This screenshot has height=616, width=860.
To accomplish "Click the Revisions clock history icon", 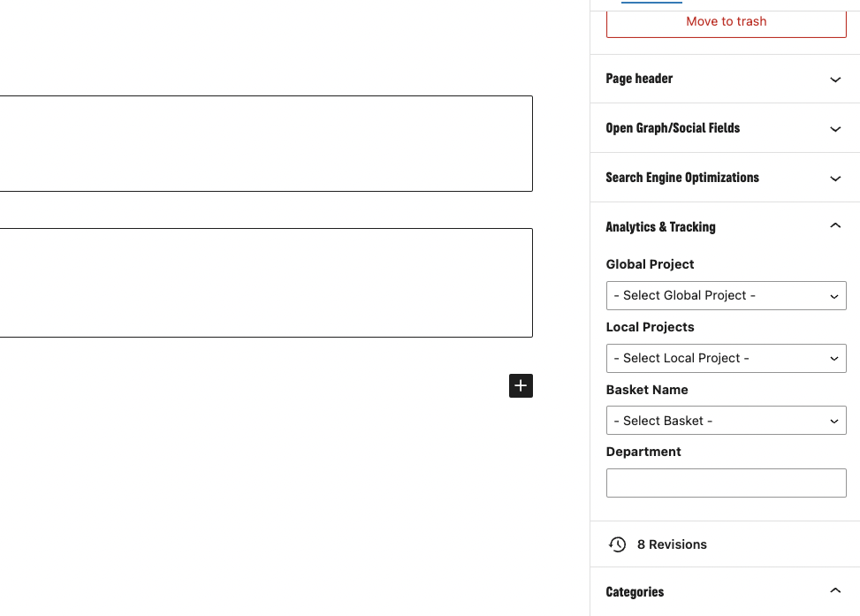I will coord(617,544).
